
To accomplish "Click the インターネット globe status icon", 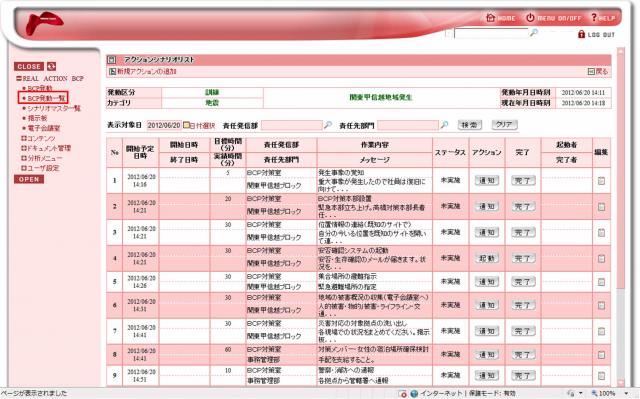I will pos(414,393).
